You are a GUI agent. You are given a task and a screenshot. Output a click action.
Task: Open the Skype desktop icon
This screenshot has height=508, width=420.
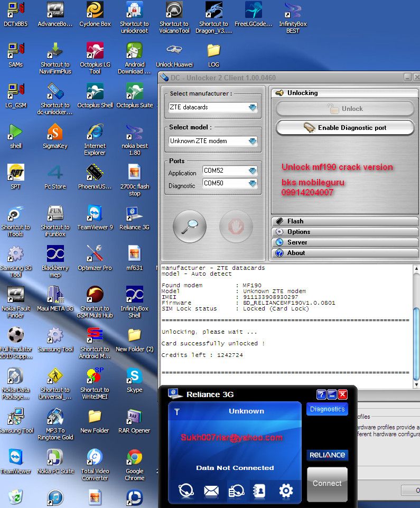(134, 380)
